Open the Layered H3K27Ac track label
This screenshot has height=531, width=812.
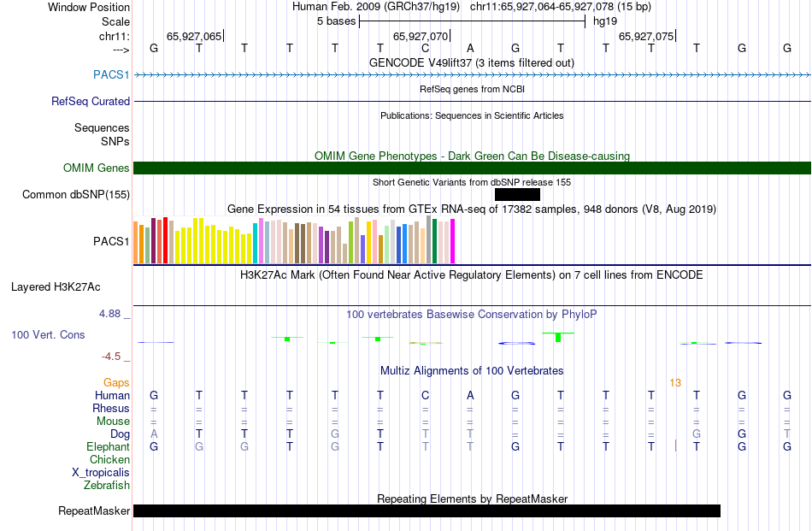tap(56, 287)
